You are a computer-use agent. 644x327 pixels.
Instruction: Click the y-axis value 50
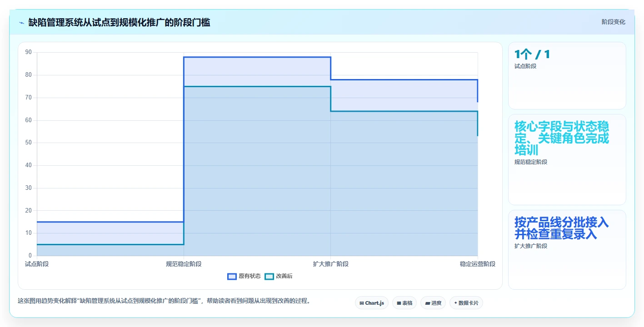(29, 143)
